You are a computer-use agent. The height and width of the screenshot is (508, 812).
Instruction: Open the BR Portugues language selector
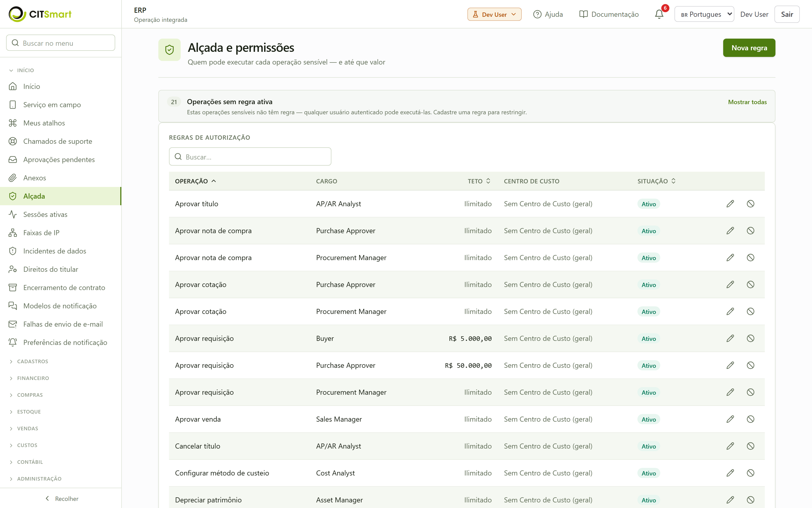coord(704,14)
